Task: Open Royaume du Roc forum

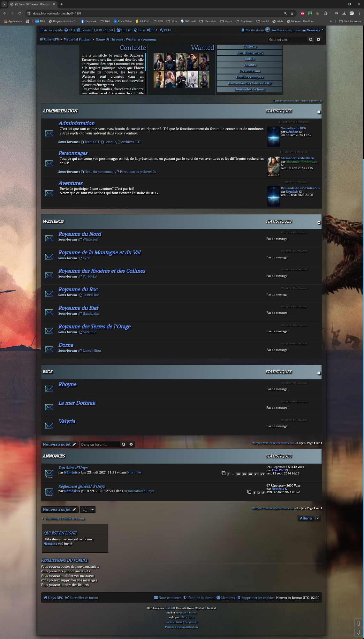Action: (78, 289)
